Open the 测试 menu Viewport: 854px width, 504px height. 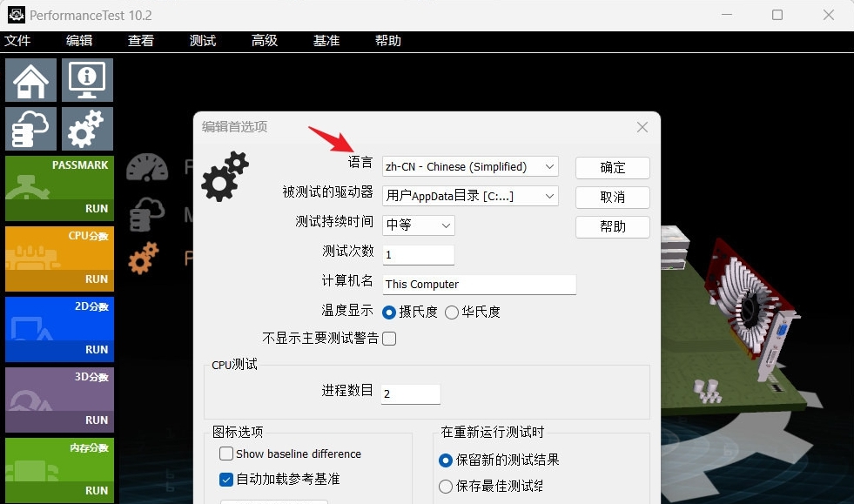pos(203,41)
